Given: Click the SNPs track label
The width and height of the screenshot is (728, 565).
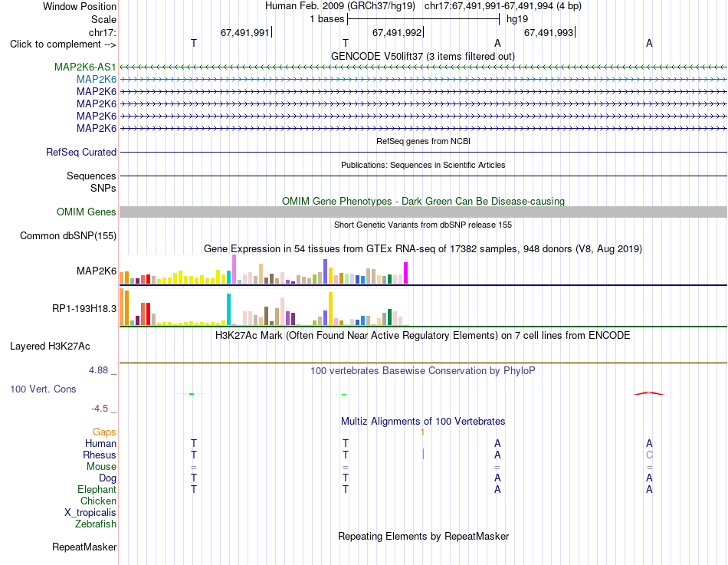Looking at the screenshot, I should coord(103,188).
